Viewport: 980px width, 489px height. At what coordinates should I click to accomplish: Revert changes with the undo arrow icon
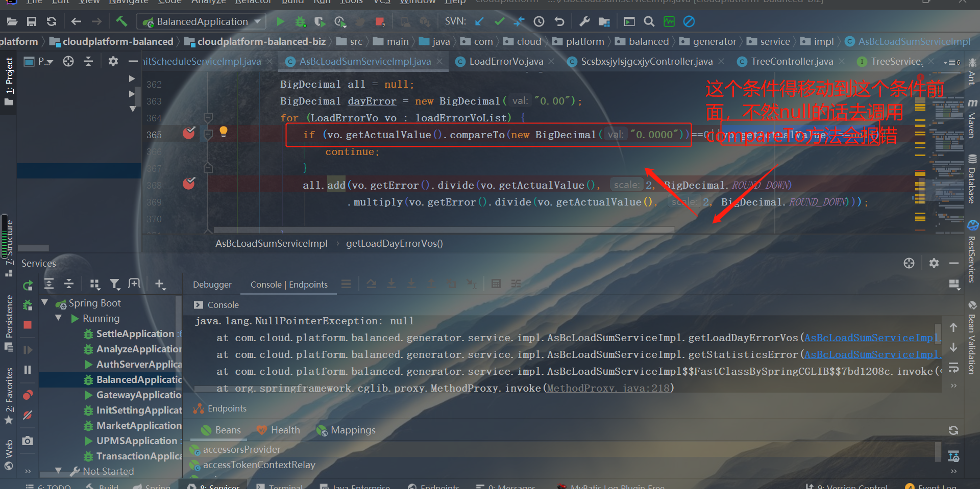[559, 21]
